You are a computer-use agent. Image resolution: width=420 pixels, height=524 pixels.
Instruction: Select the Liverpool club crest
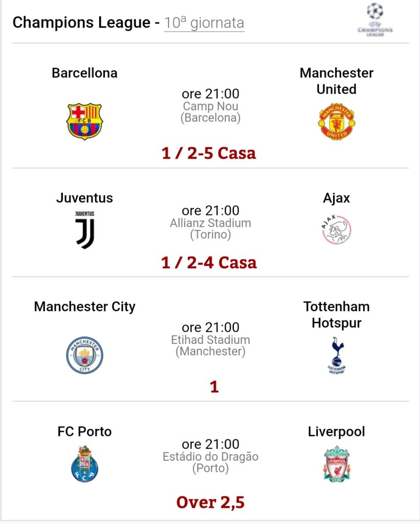point(337,464)
